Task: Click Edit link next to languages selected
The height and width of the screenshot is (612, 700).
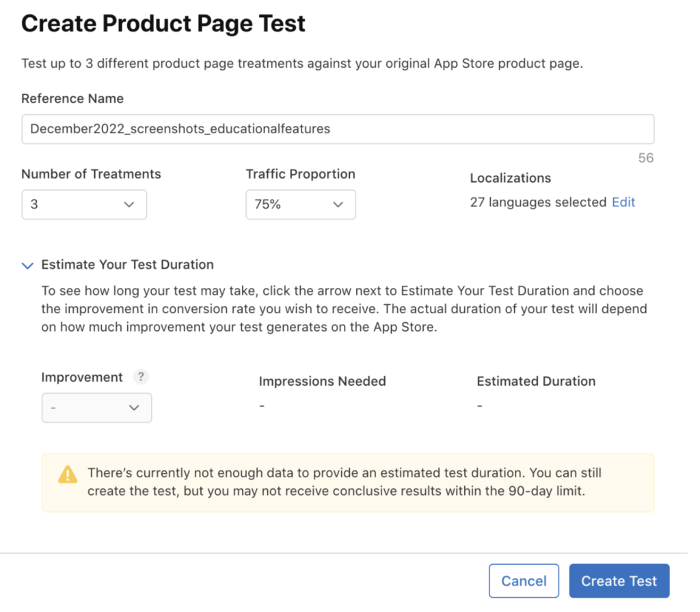Action: pos(623,202)
